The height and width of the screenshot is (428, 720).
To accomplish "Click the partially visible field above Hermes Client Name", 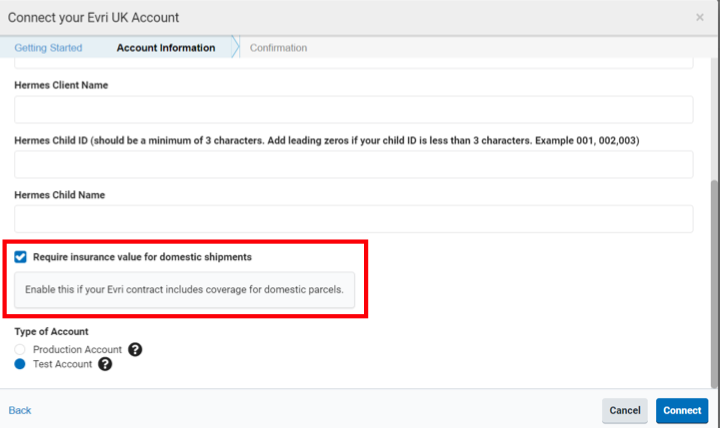I will pos(353,63).
